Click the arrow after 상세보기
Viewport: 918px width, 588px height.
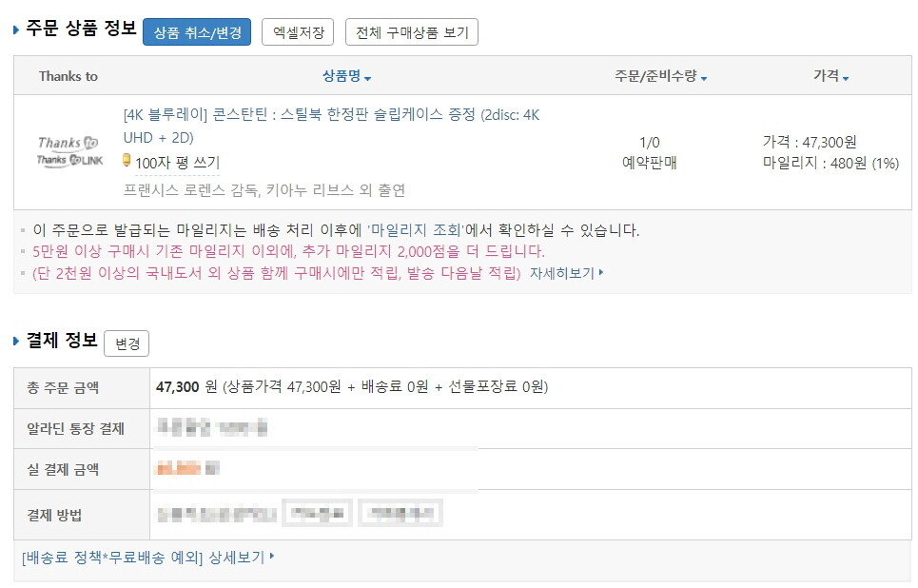pos(272,556)
